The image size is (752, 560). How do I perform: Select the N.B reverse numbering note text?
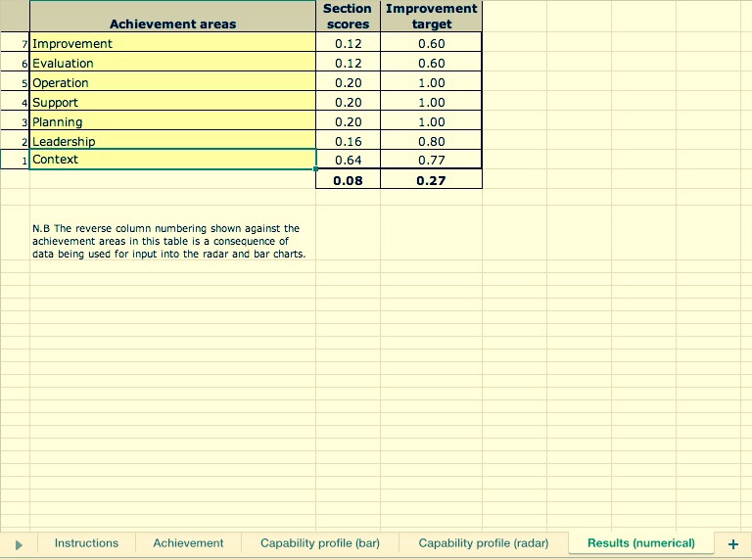point(168,241)
